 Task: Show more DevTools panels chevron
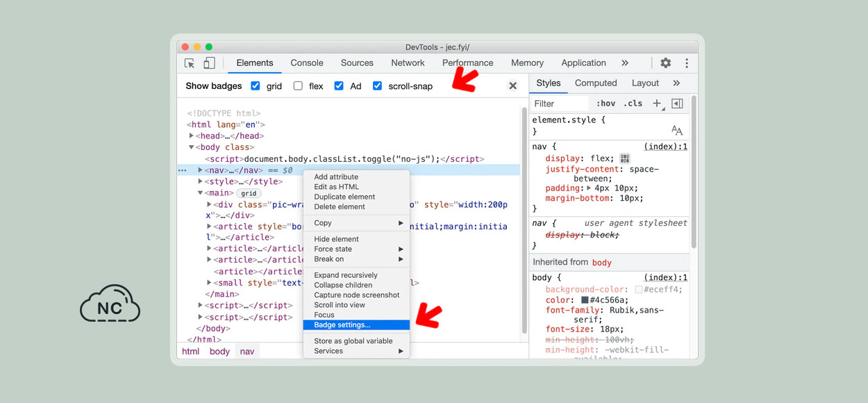tap(625, 63)
